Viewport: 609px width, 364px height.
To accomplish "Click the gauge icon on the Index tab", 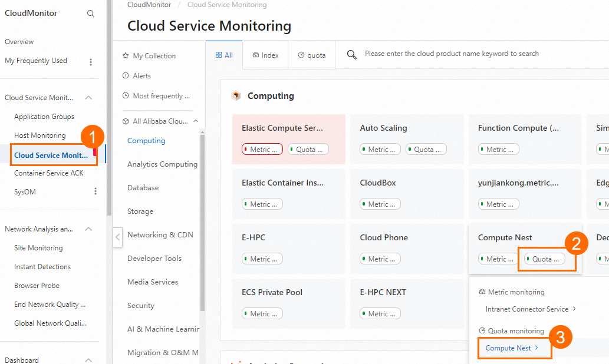I will pos(255,55).
